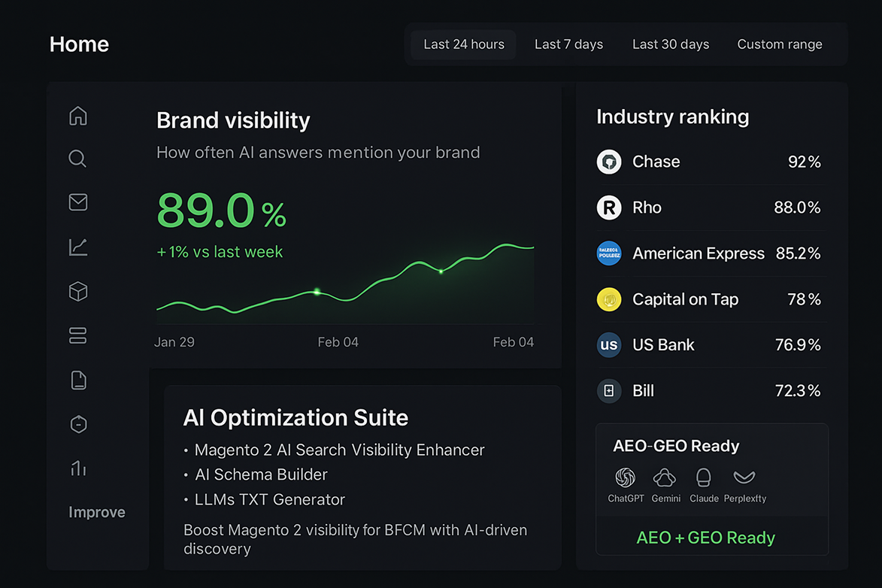Screen dimensions: 882x588
Task: Click the document icon in sidebar
Action: 78,380
